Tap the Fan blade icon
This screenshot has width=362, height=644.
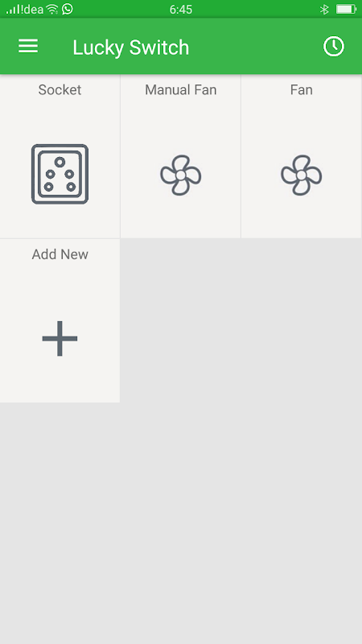tap(301, 175)
